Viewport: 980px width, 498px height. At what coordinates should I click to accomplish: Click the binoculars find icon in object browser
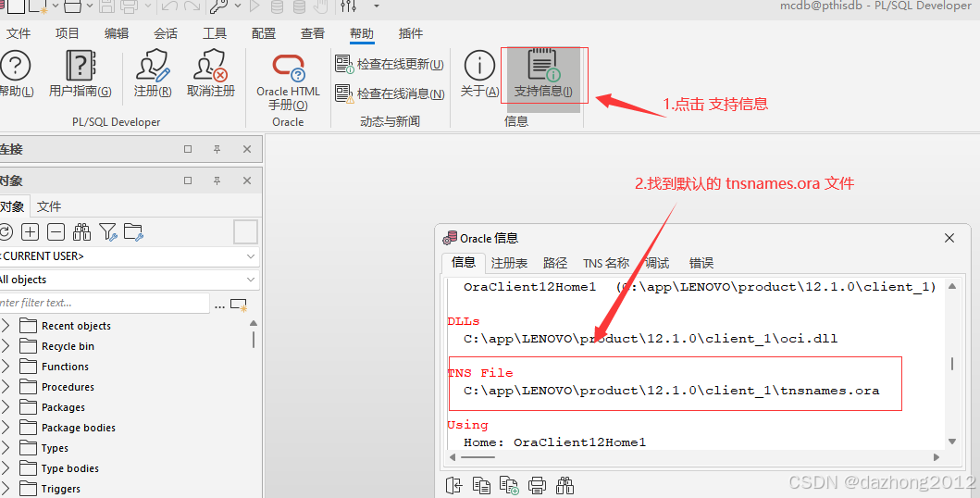click(82, 232)
